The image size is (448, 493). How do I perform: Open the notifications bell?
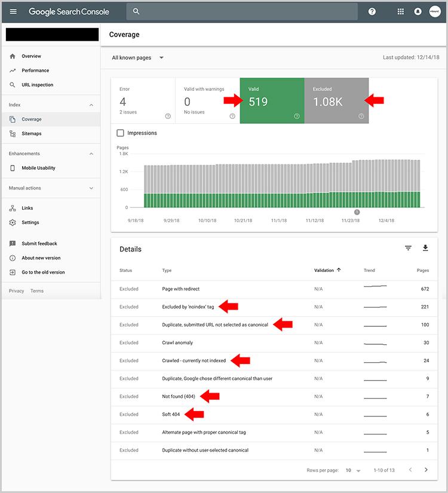418,11
